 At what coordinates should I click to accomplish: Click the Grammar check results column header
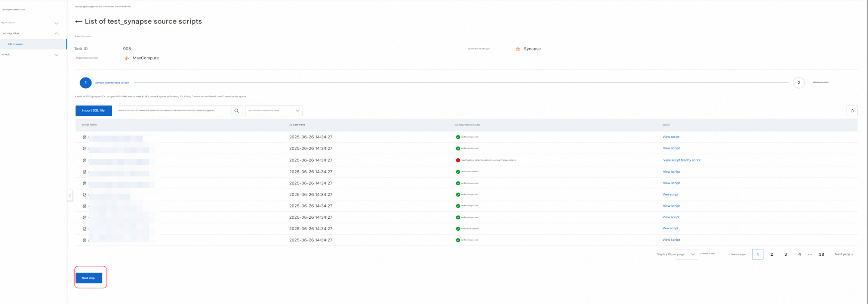(x=467, y=125)
